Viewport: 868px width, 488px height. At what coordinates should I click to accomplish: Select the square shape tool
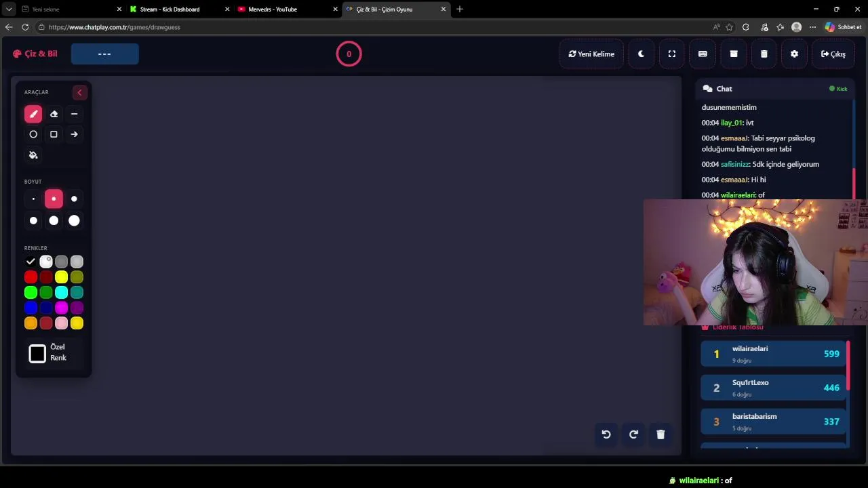point(54,134)
